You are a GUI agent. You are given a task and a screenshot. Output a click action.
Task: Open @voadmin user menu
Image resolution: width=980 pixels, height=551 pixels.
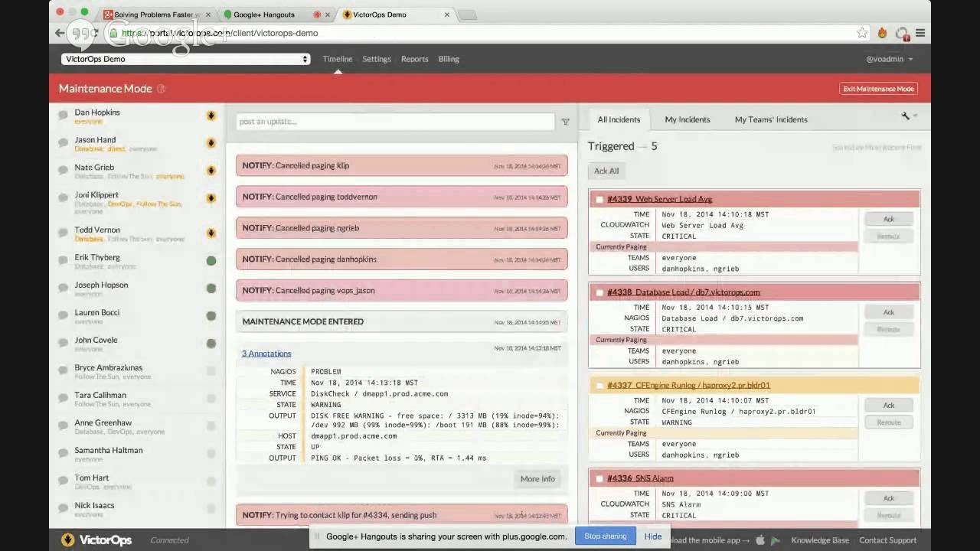[x=889, y=59]
